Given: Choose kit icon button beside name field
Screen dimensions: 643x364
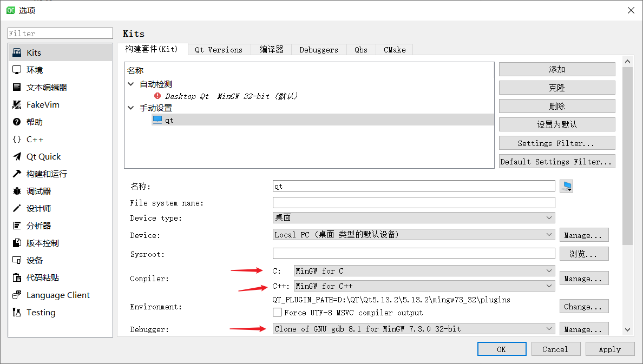Looking at the screenshot, I should [x=566, y=186].
